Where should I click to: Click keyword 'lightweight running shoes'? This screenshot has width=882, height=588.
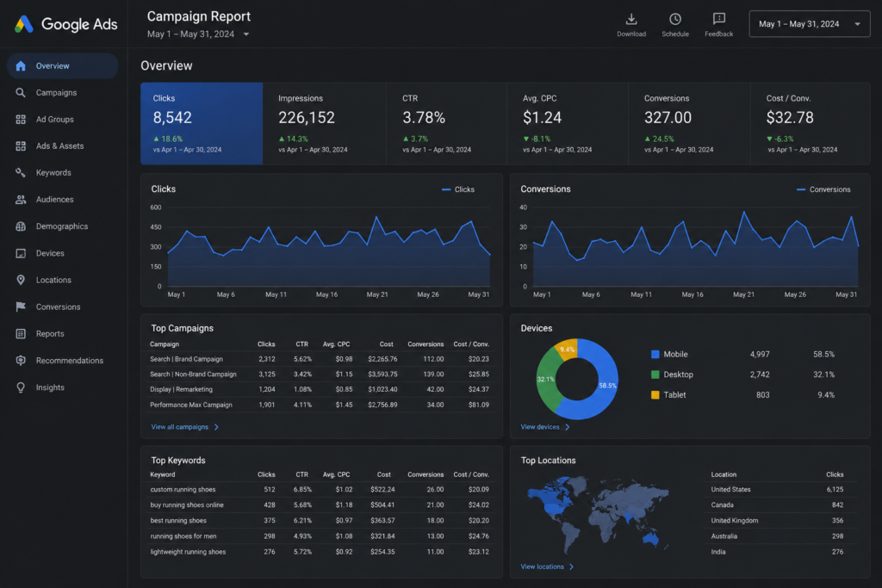point(188,552)
